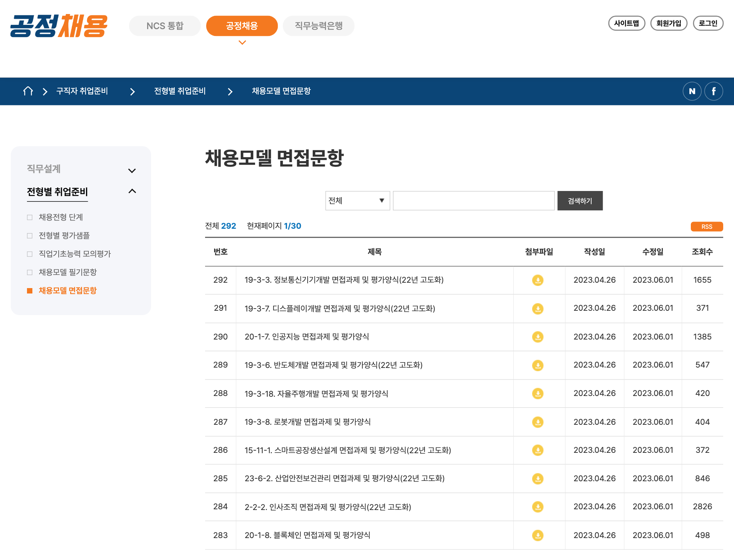Open post 2-2-2. 인사조직 면접과제
Viewport: 734px width, 560px height.
click(x=328, y=507)
